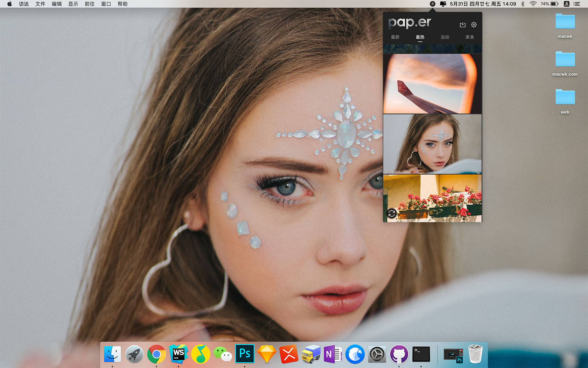Switch to the 最新 tab
588x368 pixels.
click(395, 37)
